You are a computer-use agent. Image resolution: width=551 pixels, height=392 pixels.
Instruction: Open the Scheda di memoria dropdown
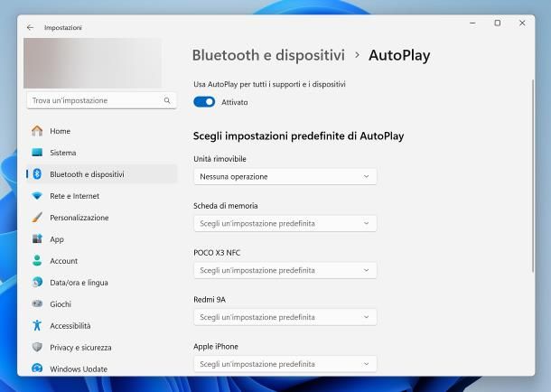[285, 223]
